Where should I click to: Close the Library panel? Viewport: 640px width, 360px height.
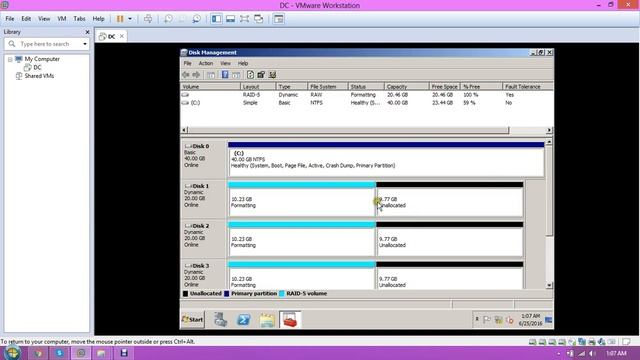click(87, 32)
